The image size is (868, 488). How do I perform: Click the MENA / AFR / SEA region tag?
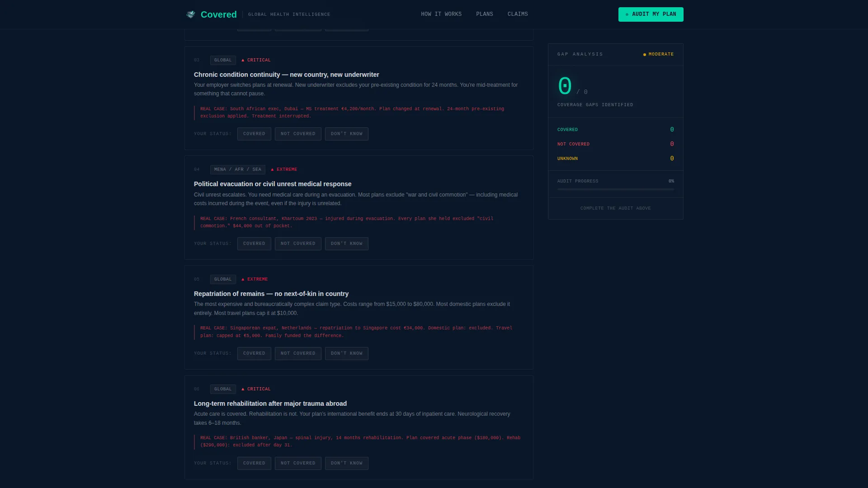tap(238, 169)
